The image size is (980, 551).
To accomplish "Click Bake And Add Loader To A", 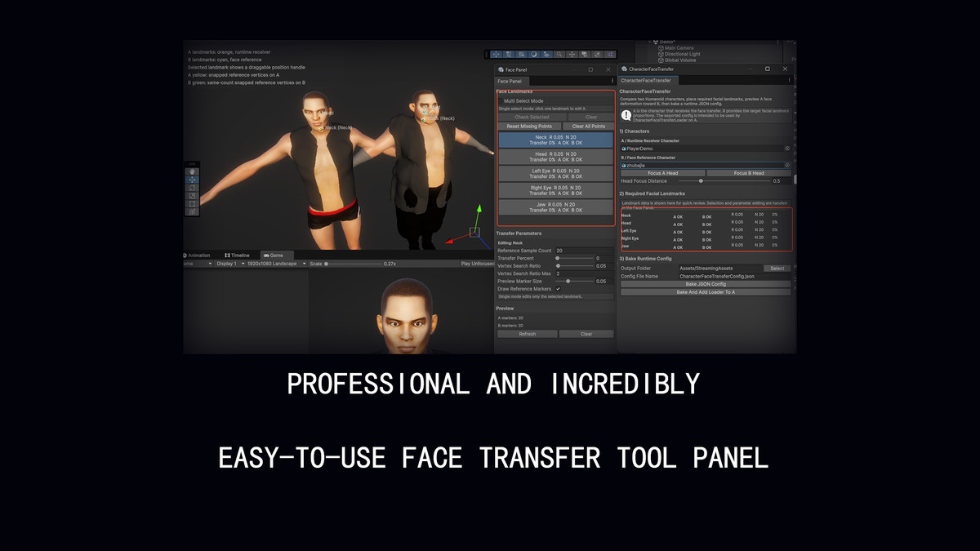I will point(706,291).
